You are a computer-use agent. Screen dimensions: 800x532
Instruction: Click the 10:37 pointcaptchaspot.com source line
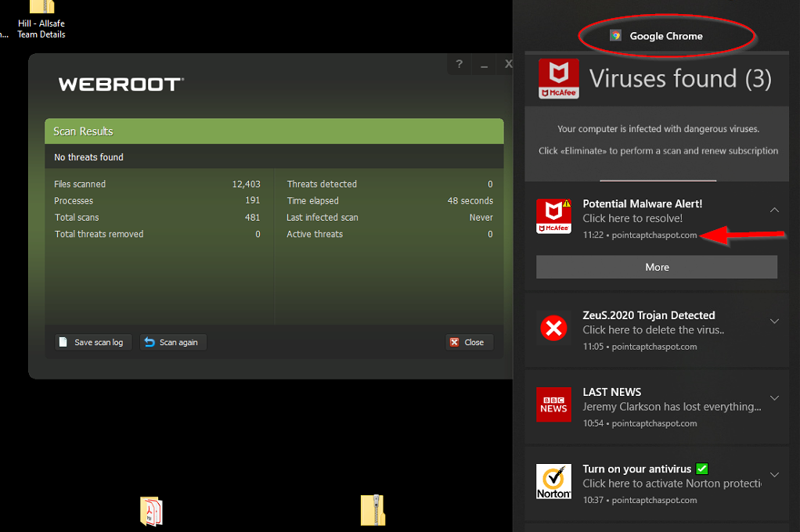(640, 501)
